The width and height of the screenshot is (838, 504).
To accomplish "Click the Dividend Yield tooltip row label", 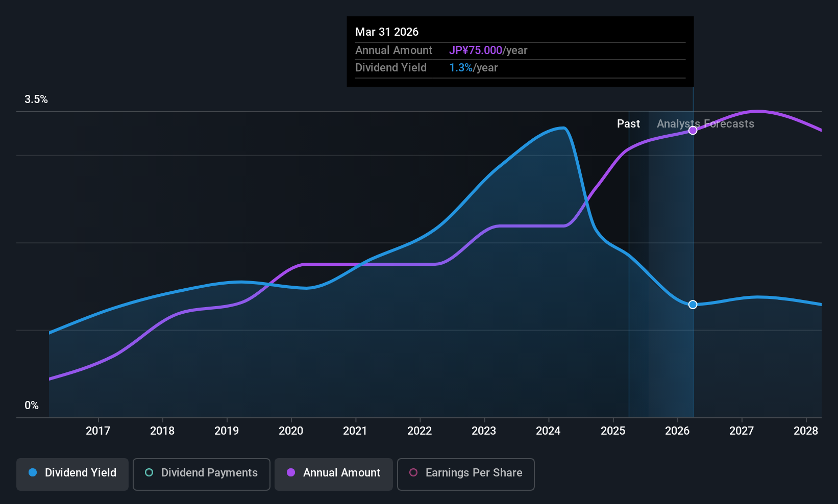I will click(x=391, y=68).
